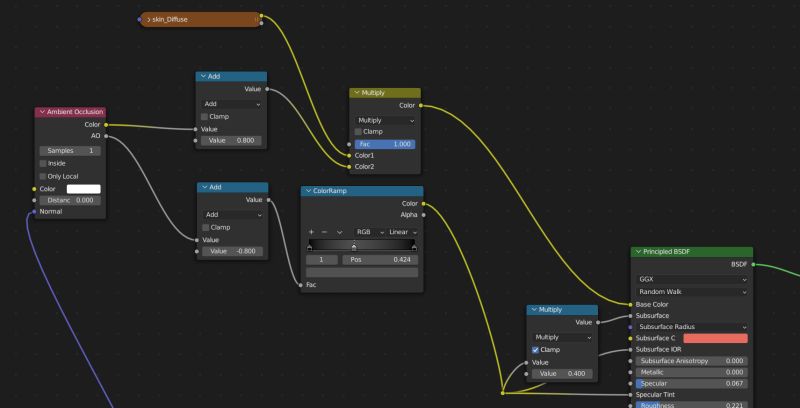Select the left color stop in ColorRamp
The image size is (800, 408).
pos(310,247)
